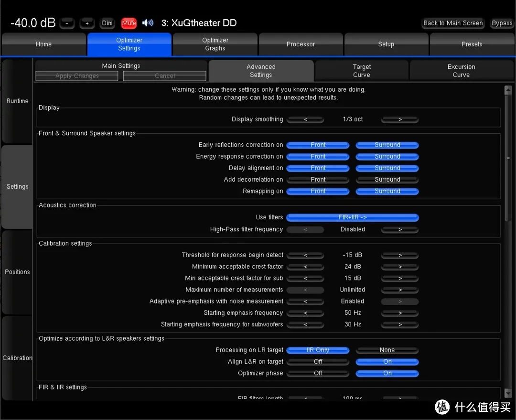The height and width of the screenshot is (420, 516).
Task: Click the Apply Changes button
Action: (x=77, y=76)
